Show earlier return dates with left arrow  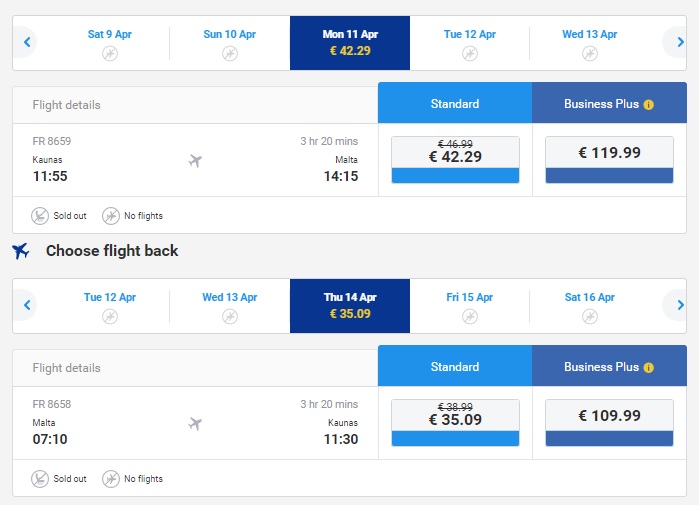[x=27, y=305]
